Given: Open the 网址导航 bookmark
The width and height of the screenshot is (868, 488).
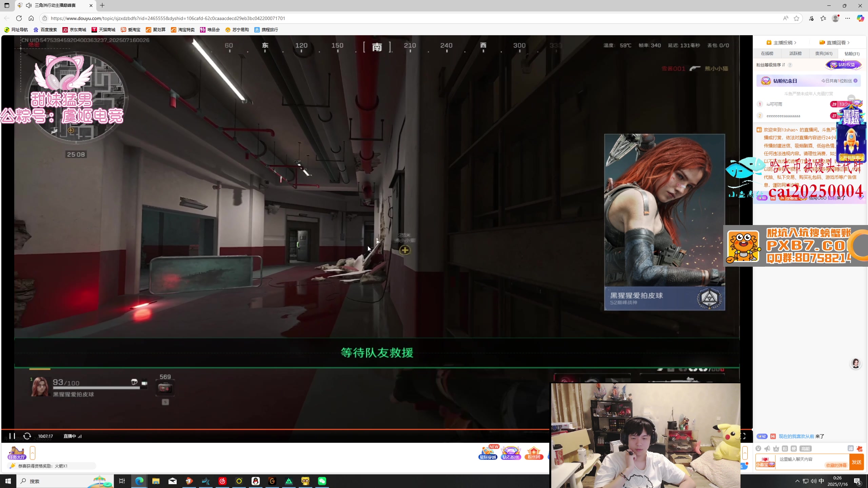Looking at the screenshot, I should (x=16, y=30).
